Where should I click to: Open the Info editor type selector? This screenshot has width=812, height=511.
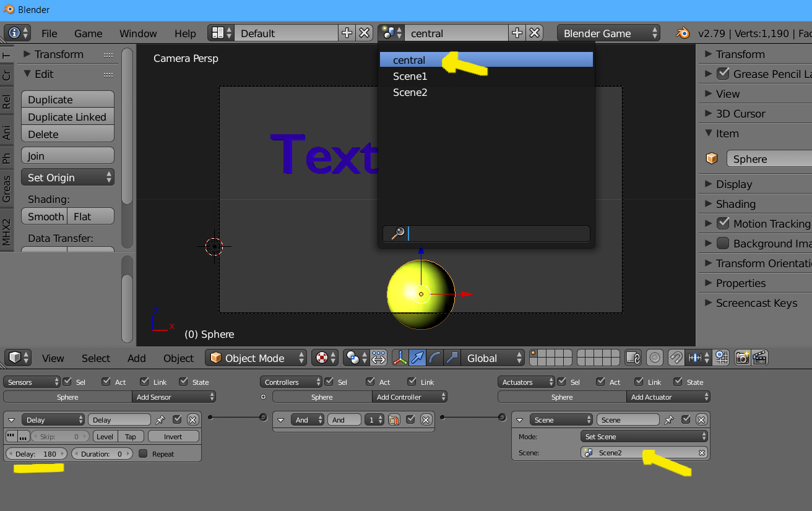click(x=17, y=33)
